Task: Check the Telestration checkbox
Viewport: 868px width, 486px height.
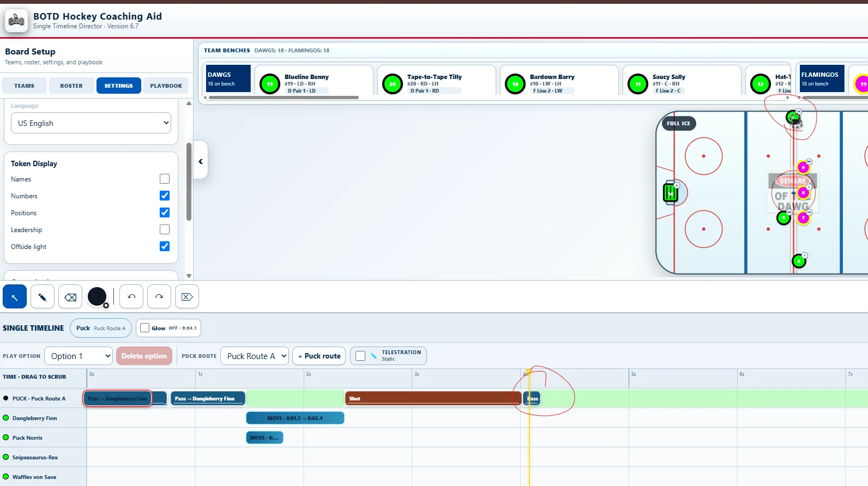Action: coord(360,356)
